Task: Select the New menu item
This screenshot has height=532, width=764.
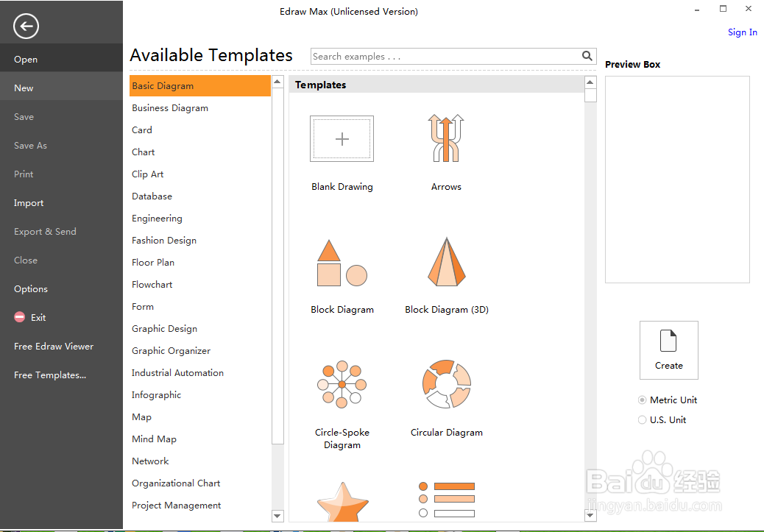Action: (x=61, y=88)
